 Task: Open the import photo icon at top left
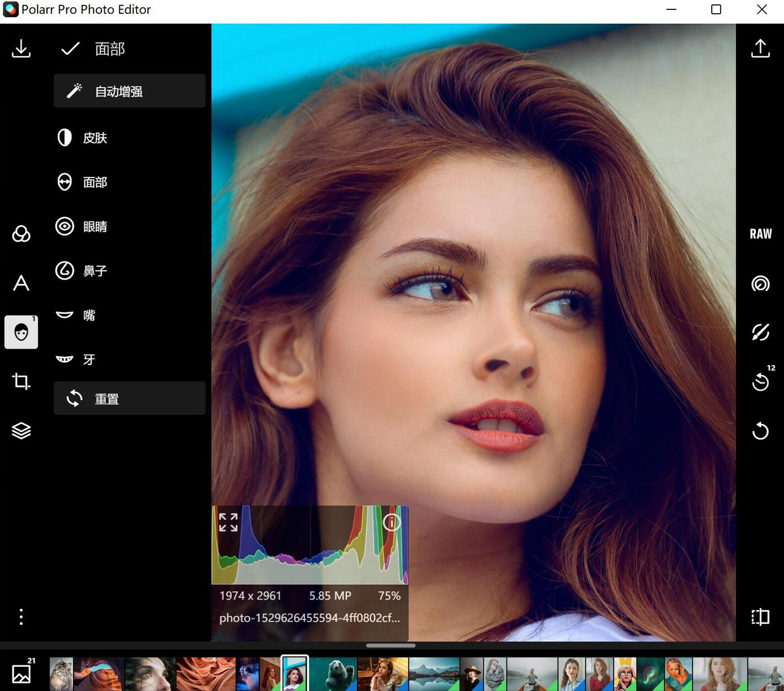click(21, 49)
